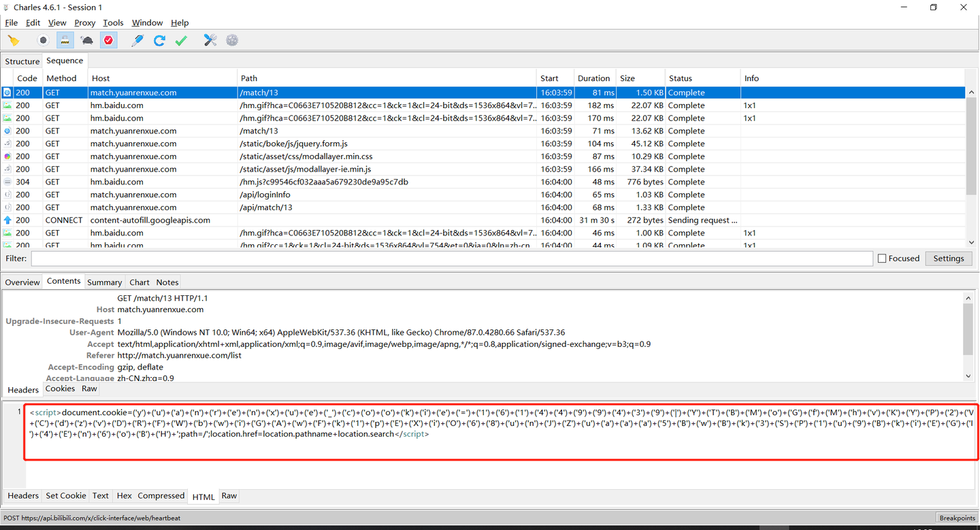Open Tools with the wrench-and-screwdriver icon
This screenshot has width=980, height=530.
(x=210, y=40)
